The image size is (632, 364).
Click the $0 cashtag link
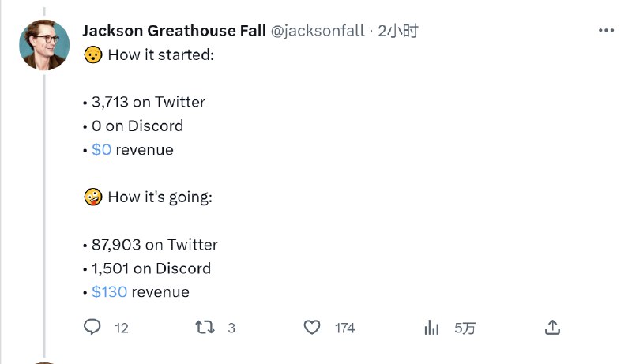coord(101,150)
